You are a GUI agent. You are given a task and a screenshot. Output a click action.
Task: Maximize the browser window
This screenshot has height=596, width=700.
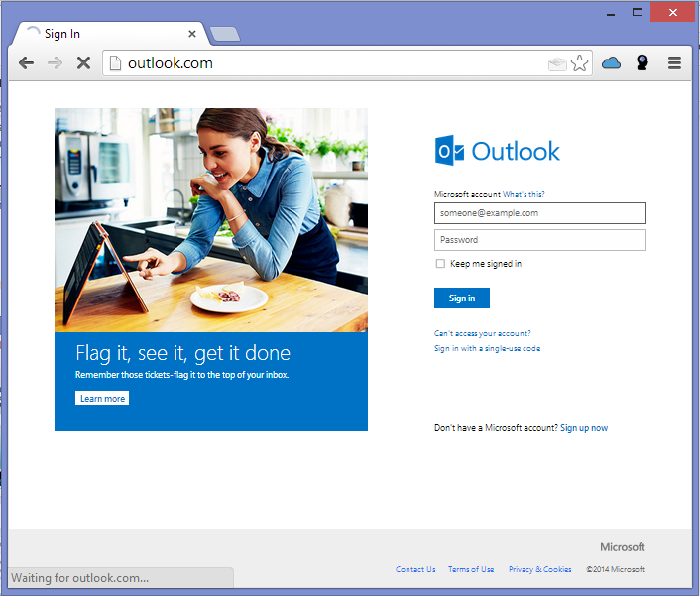(638, 12)
